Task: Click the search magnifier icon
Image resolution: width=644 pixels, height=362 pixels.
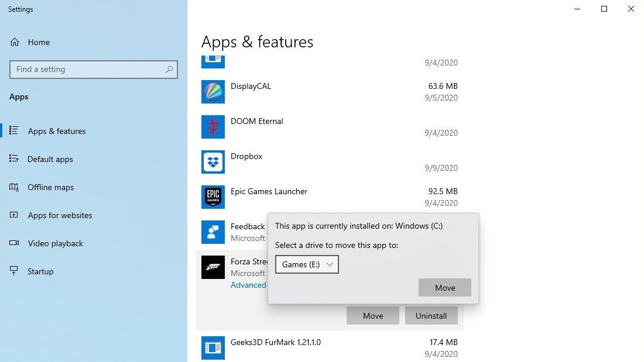Action: click(169, 69)
